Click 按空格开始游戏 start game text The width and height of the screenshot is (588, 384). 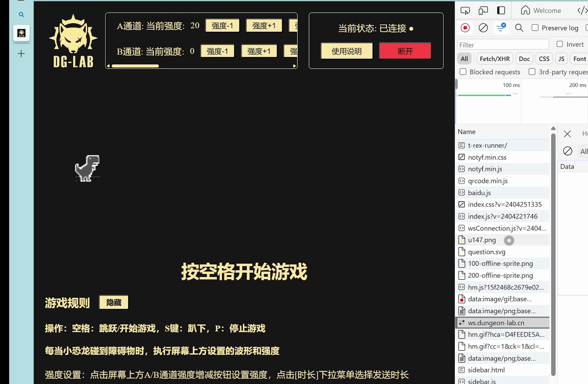tap(244, 272)
